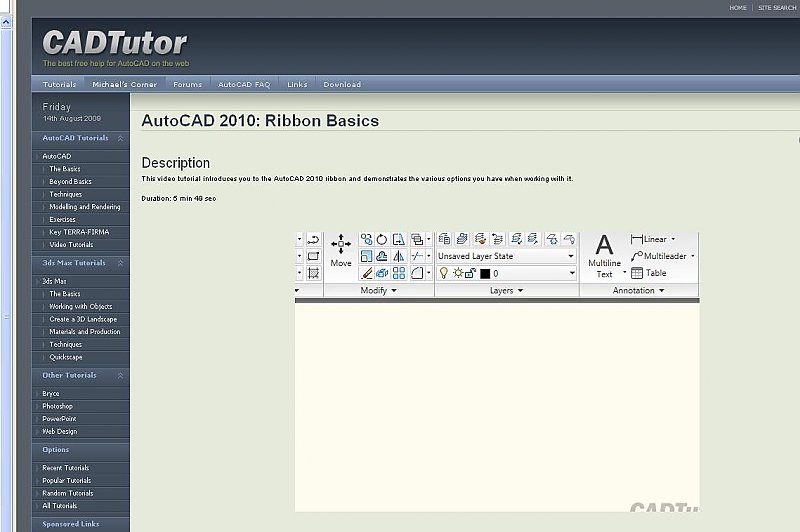Toggle layer 0 lock padlock icon
This screenshot has width=800, height=532.
[470, 273]
